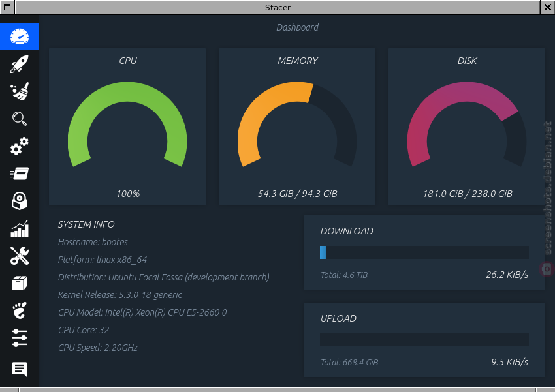Click the UPLOAD heading
This screenshot has height=392, width=555.
tap(338, 318)
